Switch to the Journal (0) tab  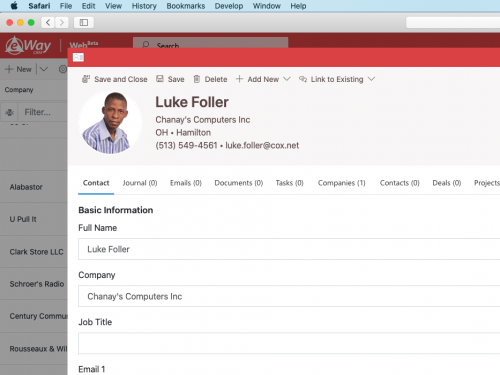140,183
